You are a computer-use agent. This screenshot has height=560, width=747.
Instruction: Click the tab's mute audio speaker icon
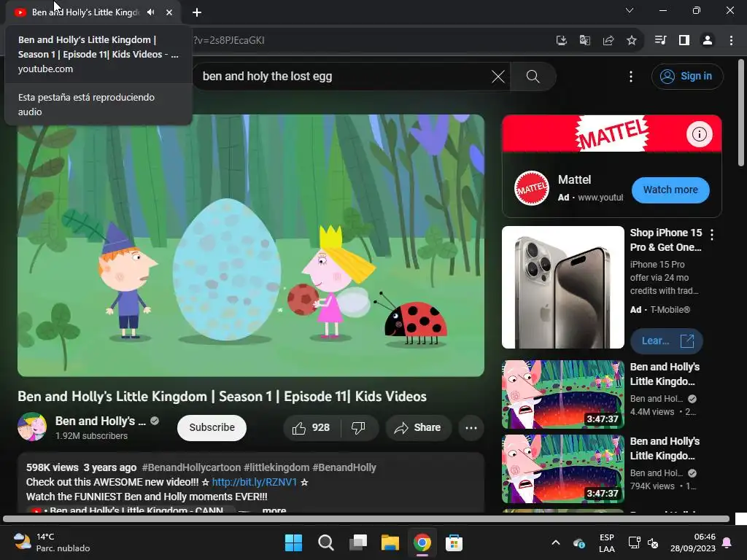[151, 12]
